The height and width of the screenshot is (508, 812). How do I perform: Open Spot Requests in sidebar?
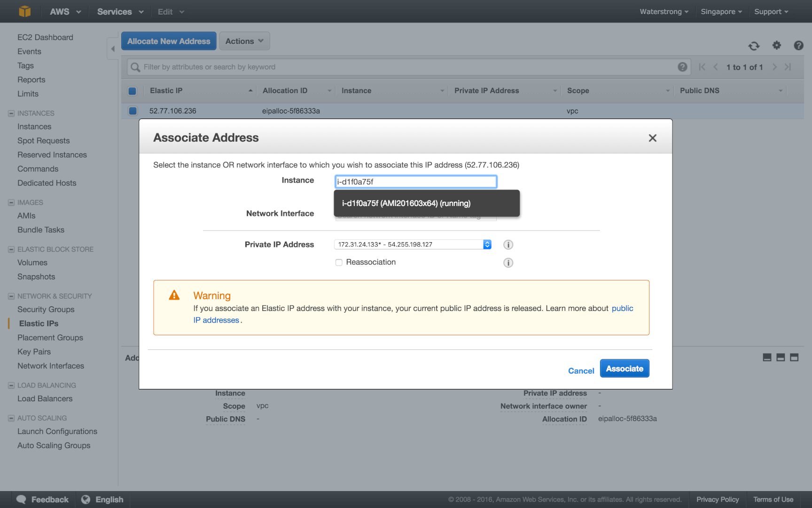point(43,141)
